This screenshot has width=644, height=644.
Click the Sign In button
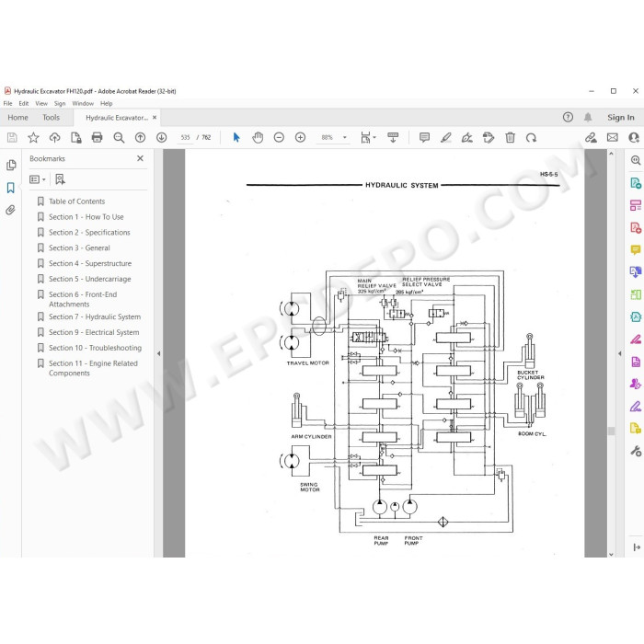[621, 118]
